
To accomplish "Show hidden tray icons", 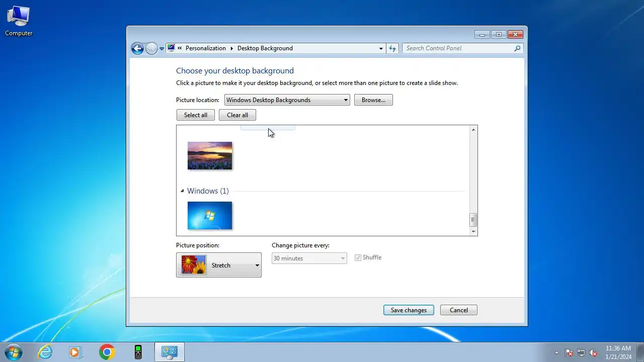I will pyautogui.click(x=556, y=352).
